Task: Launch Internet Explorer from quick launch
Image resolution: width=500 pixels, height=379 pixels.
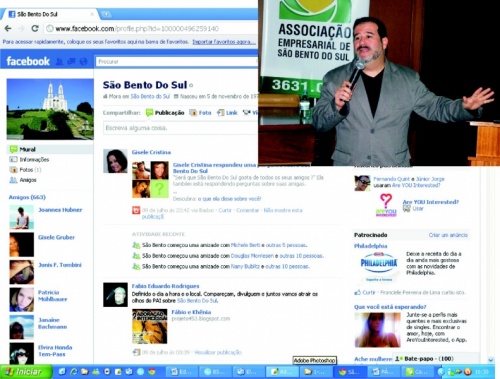Action: [x=74, y=371]
